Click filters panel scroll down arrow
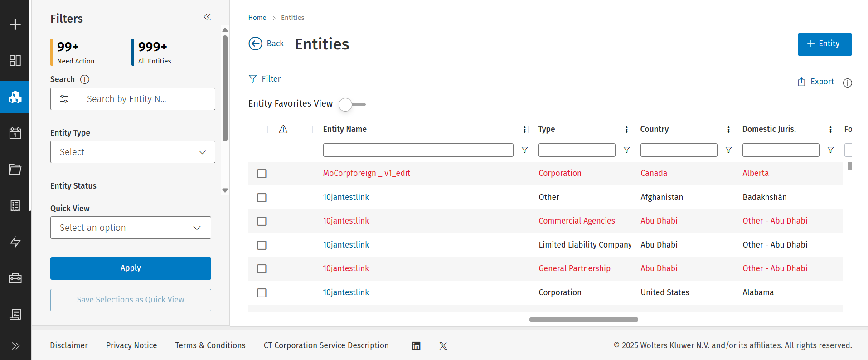 tap(225, 190)
